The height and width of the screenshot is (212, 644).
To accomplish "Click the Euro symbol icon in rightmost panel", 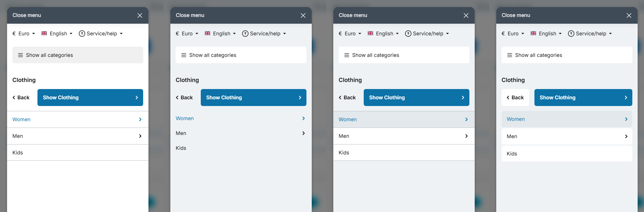I will (x=503, y=34).
